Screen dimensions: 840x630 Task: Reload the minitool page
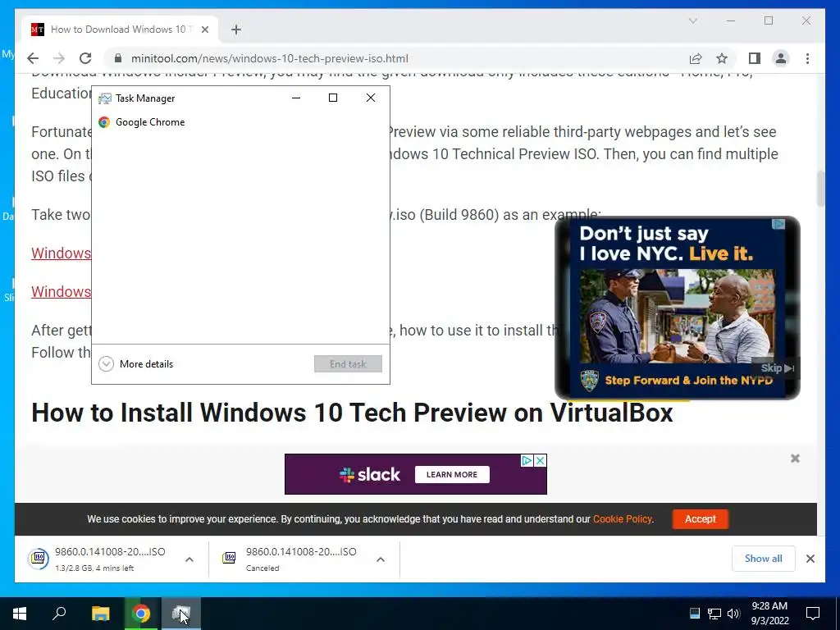(x=85, y=58)
